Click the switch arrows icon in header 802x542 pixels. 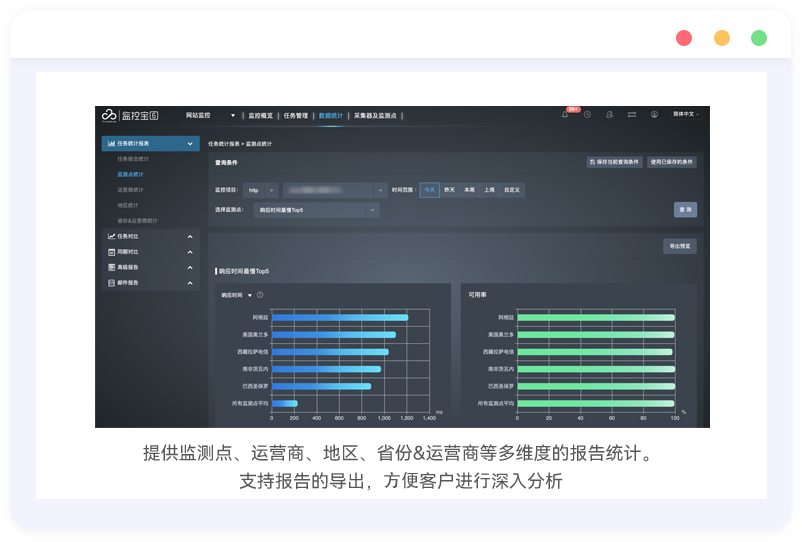click(x=632, y=115)
